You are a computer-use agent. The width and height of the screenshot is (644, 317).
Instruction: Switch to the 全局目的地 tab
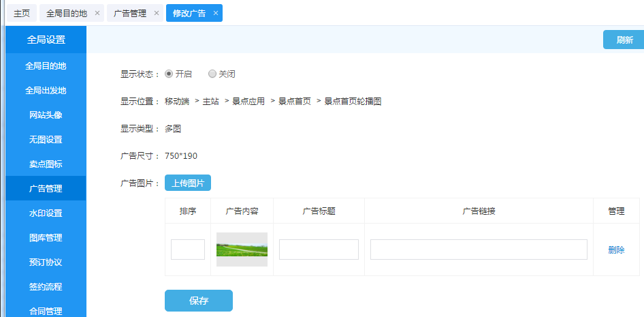67,14
